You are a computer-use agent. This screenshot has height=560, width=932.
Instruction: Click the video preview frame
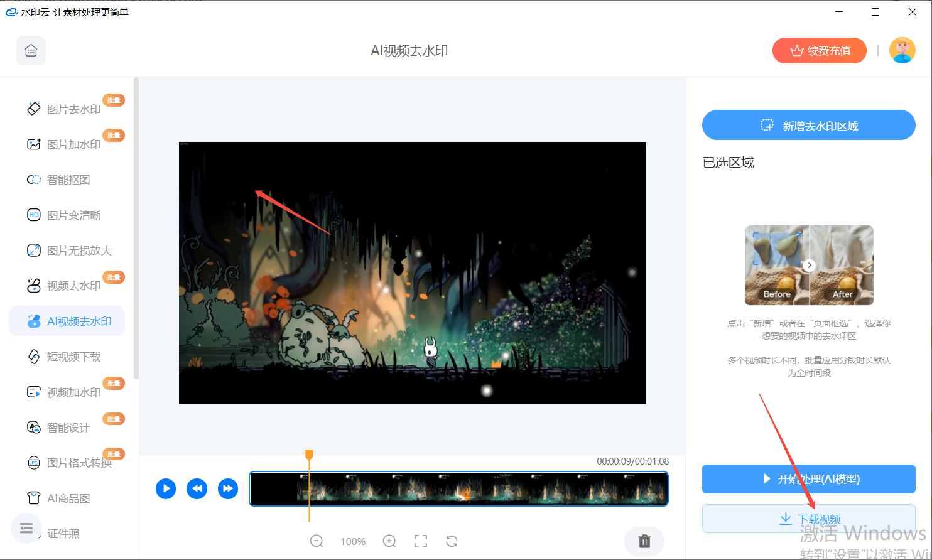pos(413,273)
